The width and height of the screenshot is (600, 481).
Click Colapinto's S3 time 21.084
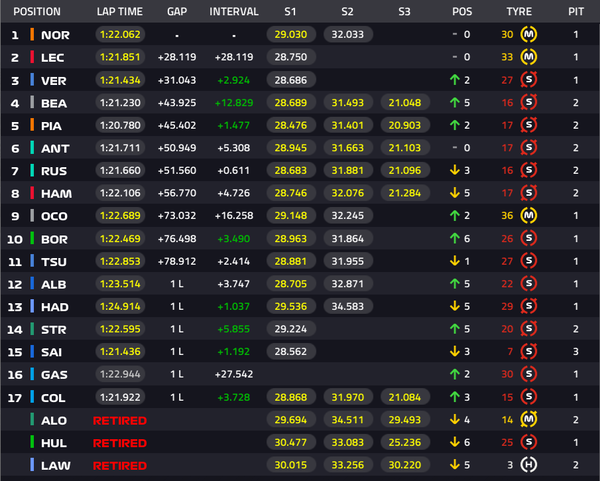pos(404,397)
